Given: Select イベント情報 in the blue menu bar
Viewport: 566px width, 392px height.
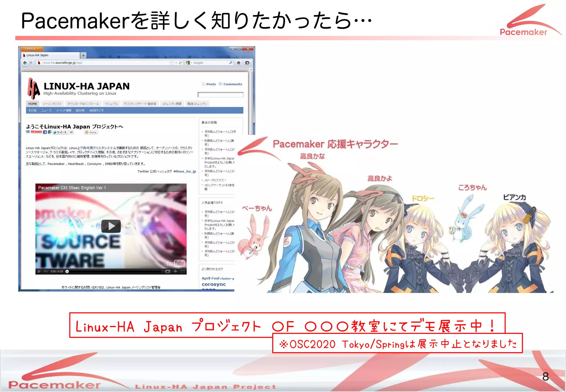Looking at the screenshot, I should point(64,110).
